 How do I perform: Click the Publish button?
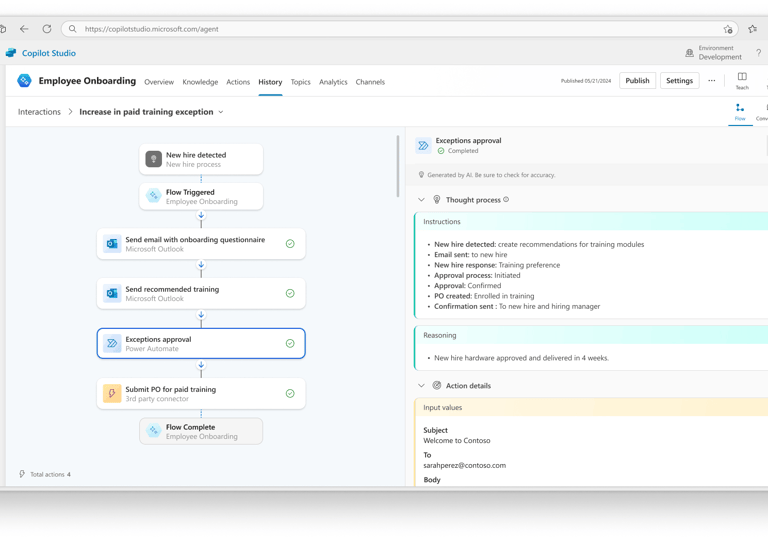pos(637,81)
